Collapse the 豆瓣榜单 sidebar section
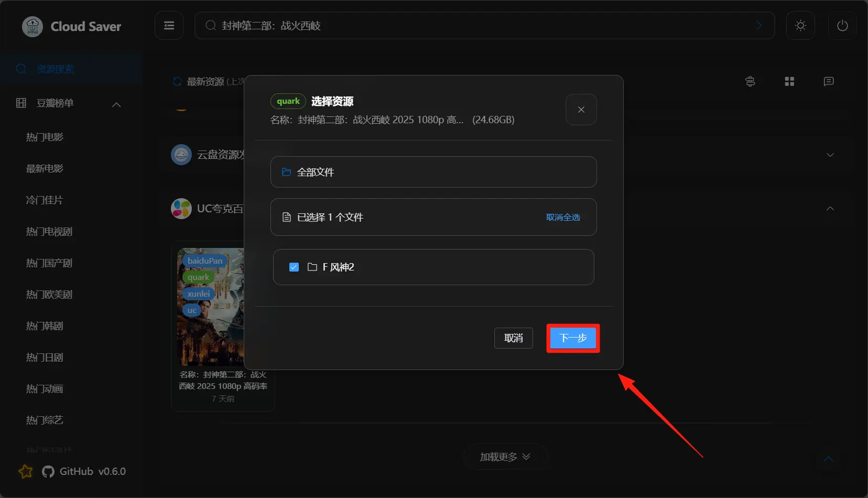868x498 pixels. (116, 104)
